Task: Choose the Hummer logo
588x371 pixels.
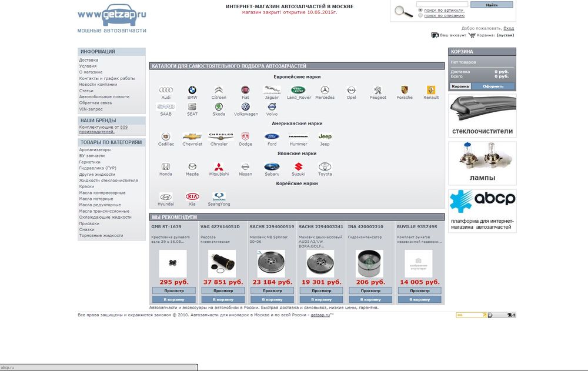Action: 299,136
